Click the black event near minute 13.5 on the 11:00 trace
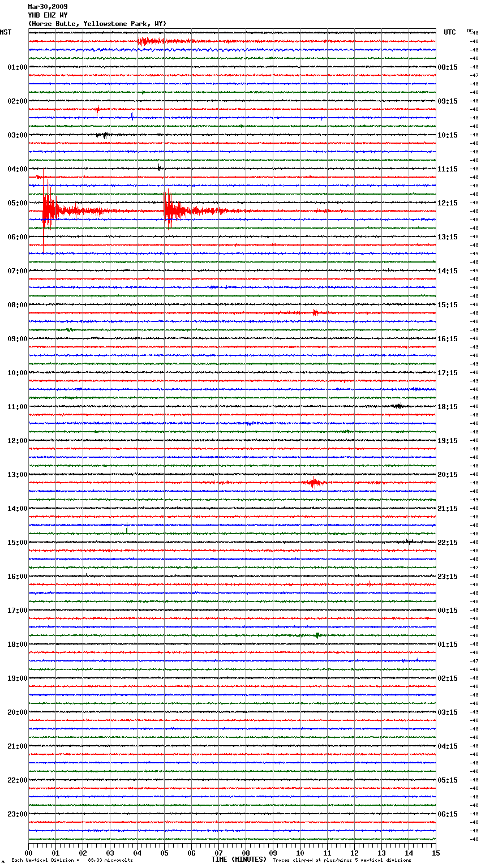 click(399, 406)
